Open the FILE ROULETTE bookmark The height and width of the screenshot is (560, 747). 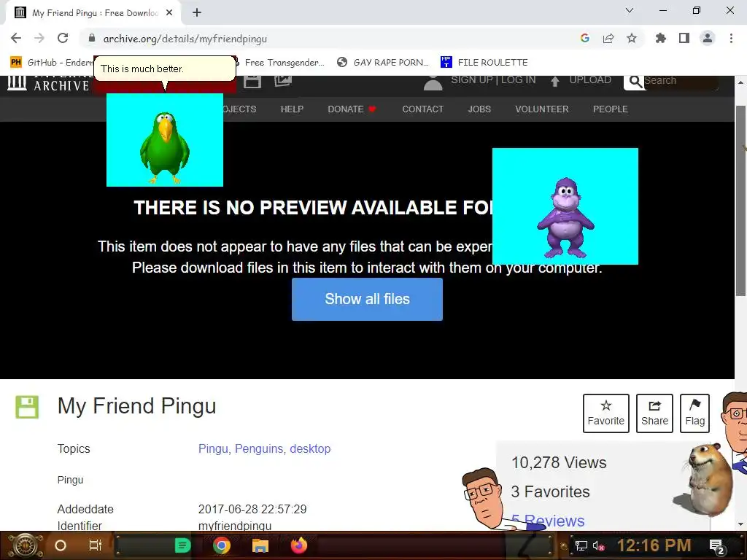(484, 63)
